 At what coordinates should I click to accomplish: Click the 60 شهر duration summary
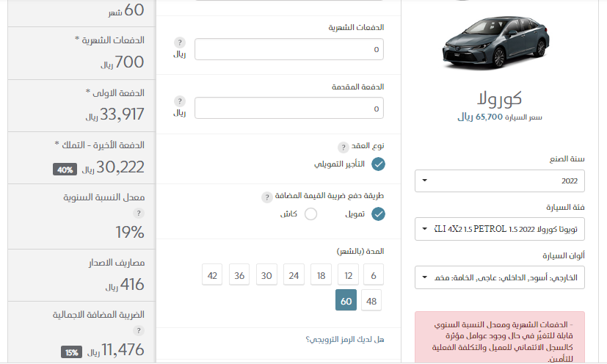point(126,10)
